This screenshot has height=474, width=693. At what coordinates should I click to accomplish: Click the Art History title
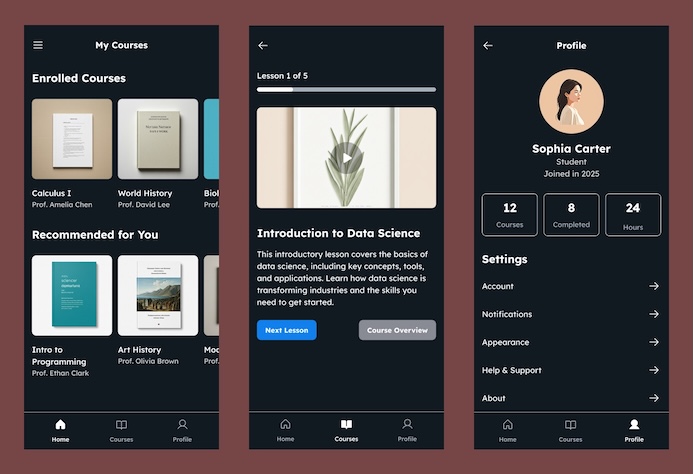[139, 350]
